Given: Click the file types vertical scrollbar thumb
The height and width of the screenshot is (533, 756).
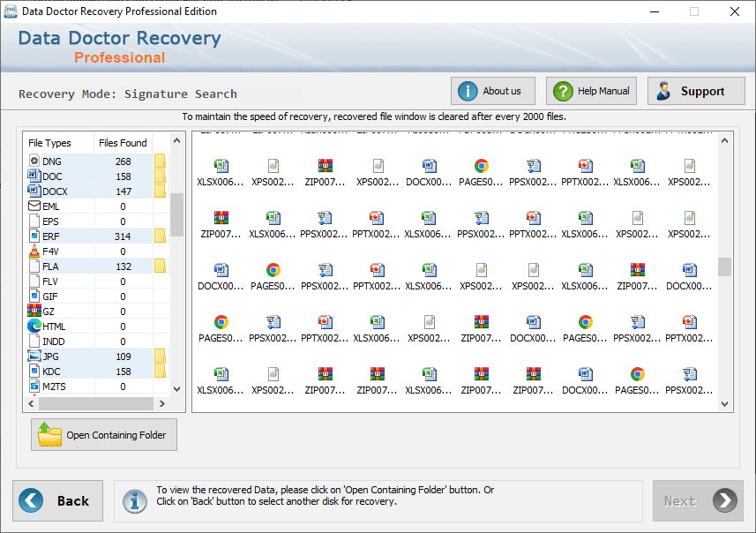Looking at the screenshot, I should tap(177, 214).
